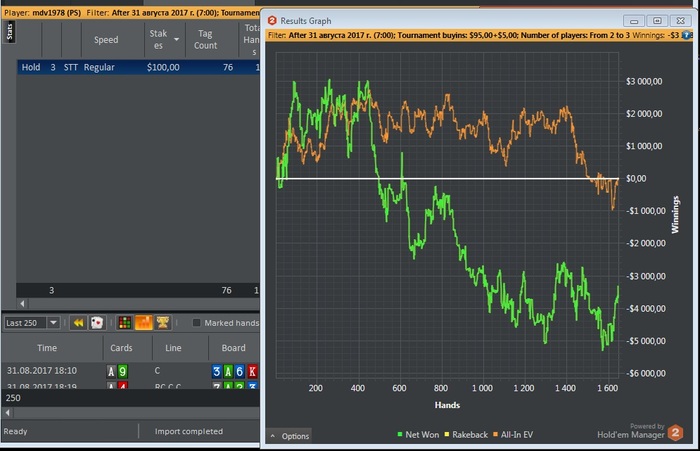Select the Hold 3 STT Regular $100,00 row
Viewport: 700px width, 451px height.
tap(138, 67)
